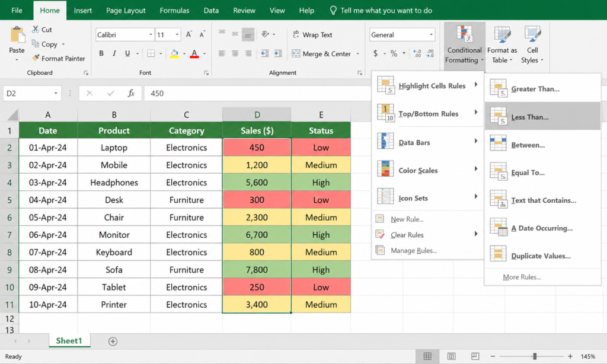Click New Rule...
Viewport: 607px width, 364px height.
(x=407, y=219)
